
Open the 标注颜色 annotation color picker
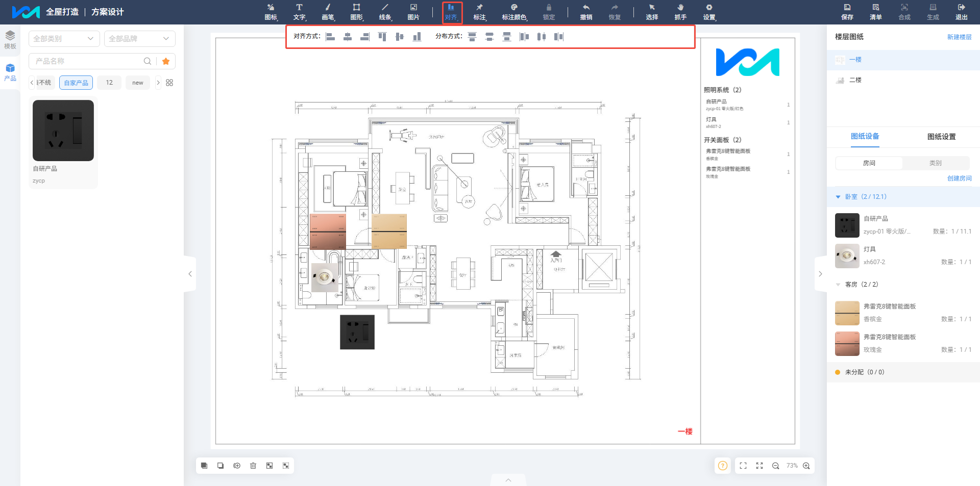514,12
